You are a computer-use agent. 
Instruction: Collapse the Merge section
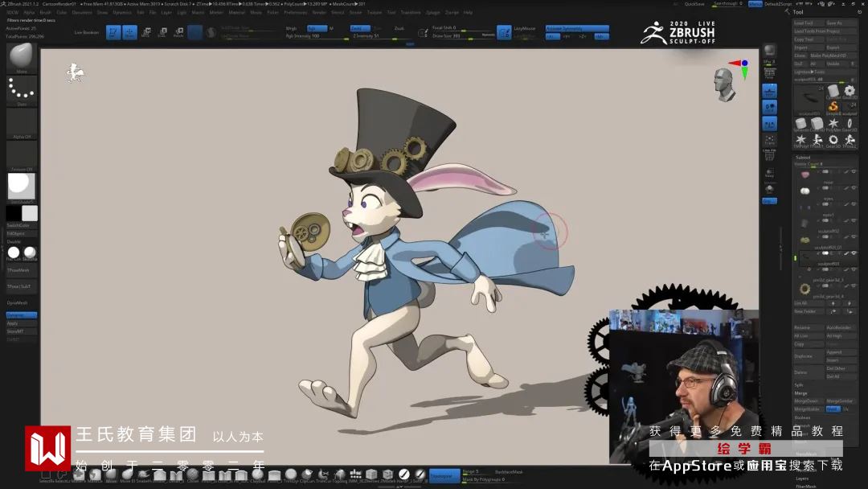[x=800, y=393]
